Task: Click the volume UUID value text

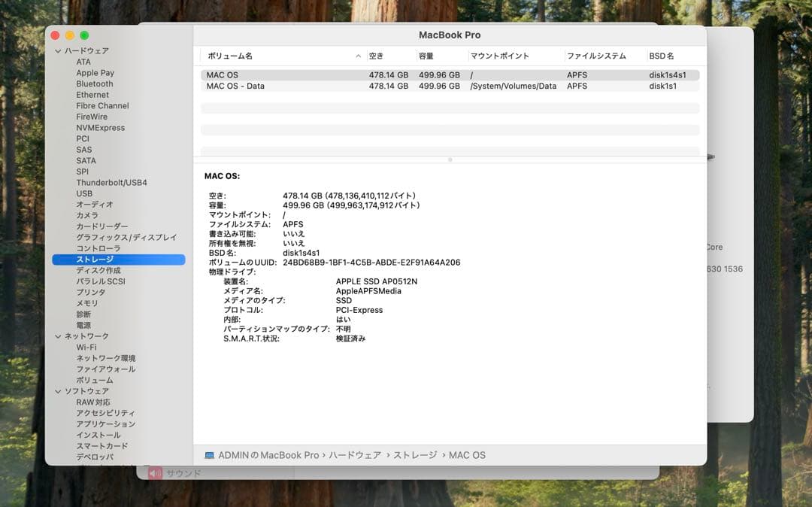Action: pyautogui.click(x=371, y=263)
